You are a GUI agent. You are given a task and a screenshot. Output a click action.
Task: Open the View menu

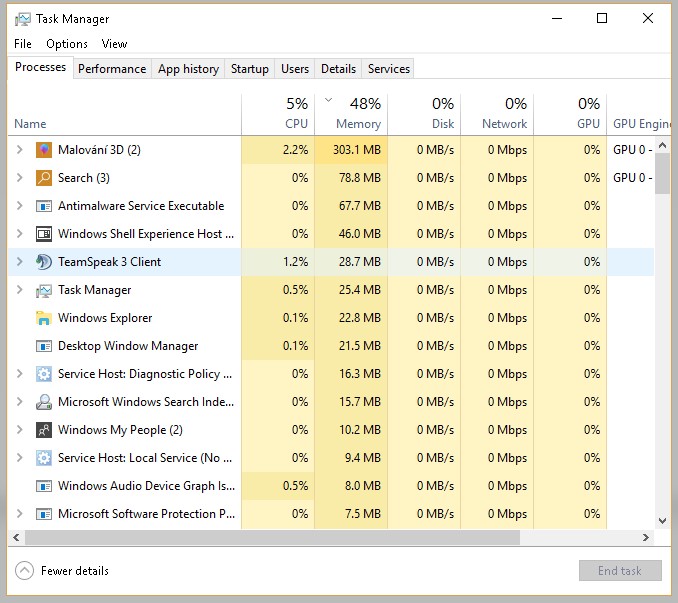(x=114, y=44)
